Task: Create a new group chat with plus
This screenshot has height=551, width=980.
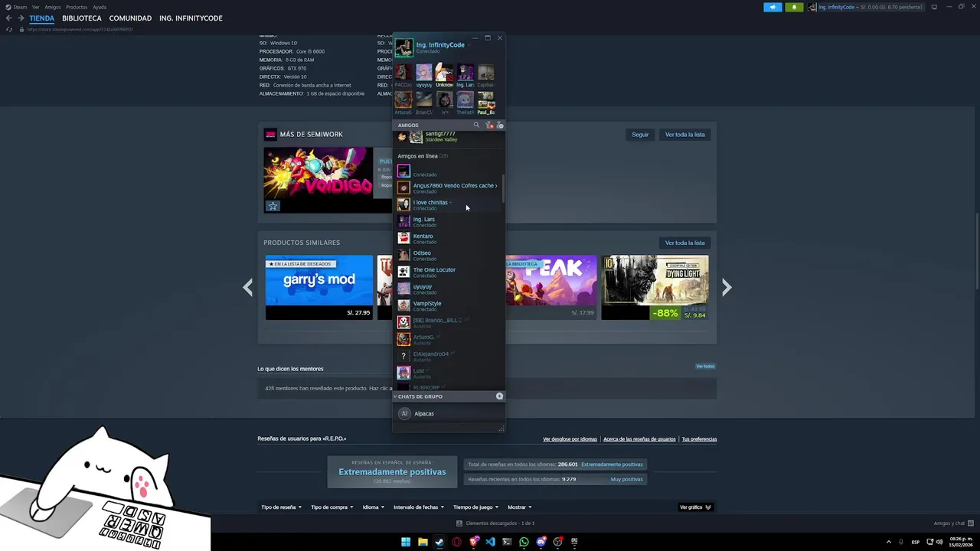Action: click(x=499, y=396)
